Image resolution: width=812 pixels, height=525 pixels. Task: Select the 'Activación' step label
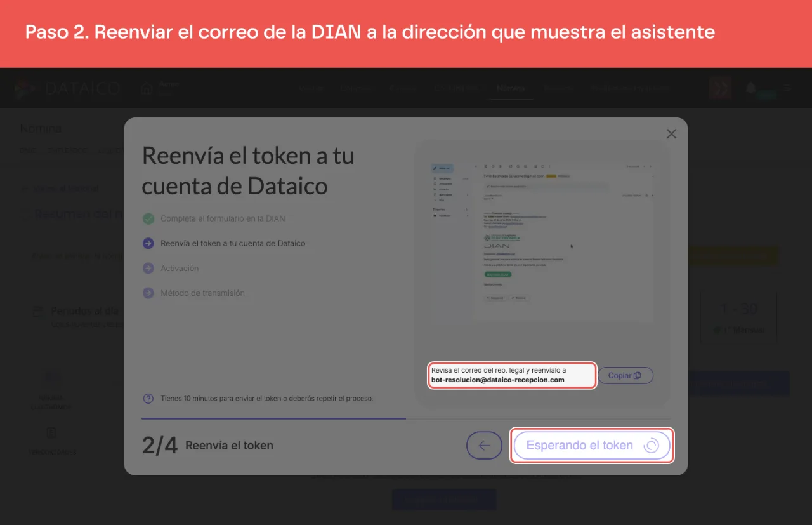180,268
